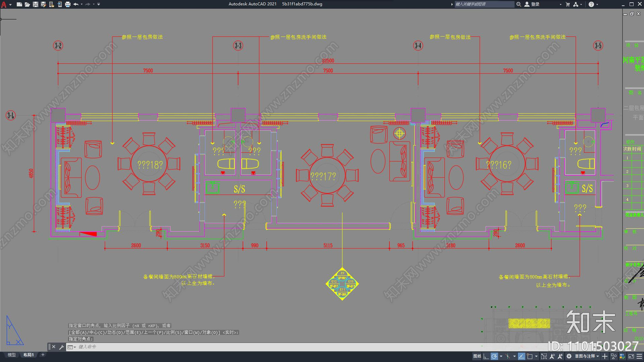The width and height of the screenshot is (644, 362).
Task: Open the status bar Customization menu icon
Action: point(639,356)
